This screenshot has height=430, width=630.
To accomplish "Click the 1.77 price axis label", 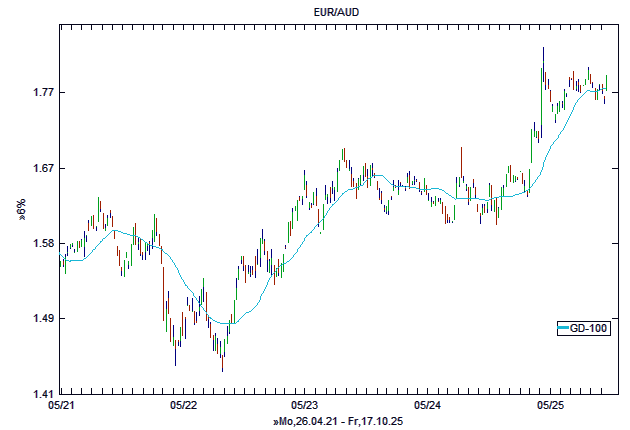I will pos(40,93).
